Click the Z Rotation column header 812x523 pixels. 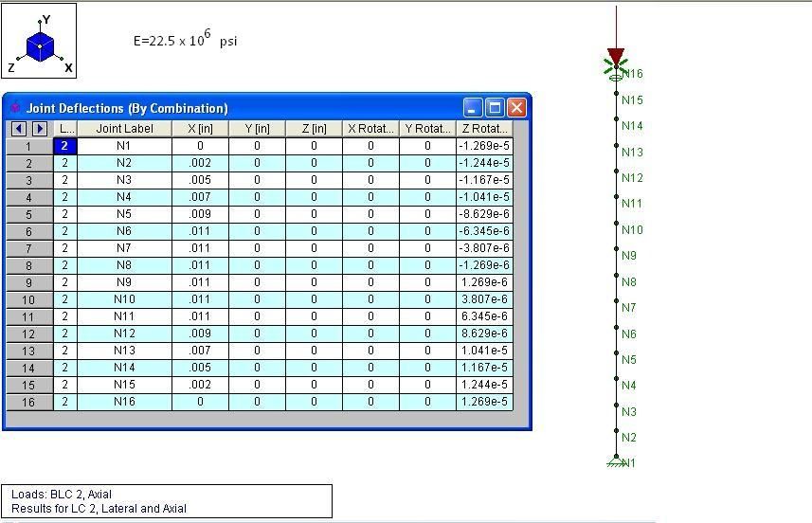click(484, 129)
